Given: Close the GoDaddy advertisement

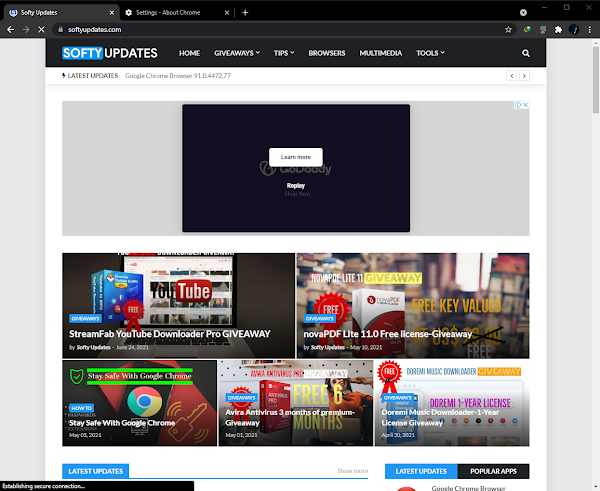Looking at the screenshot, I should [x=526, y=105].
